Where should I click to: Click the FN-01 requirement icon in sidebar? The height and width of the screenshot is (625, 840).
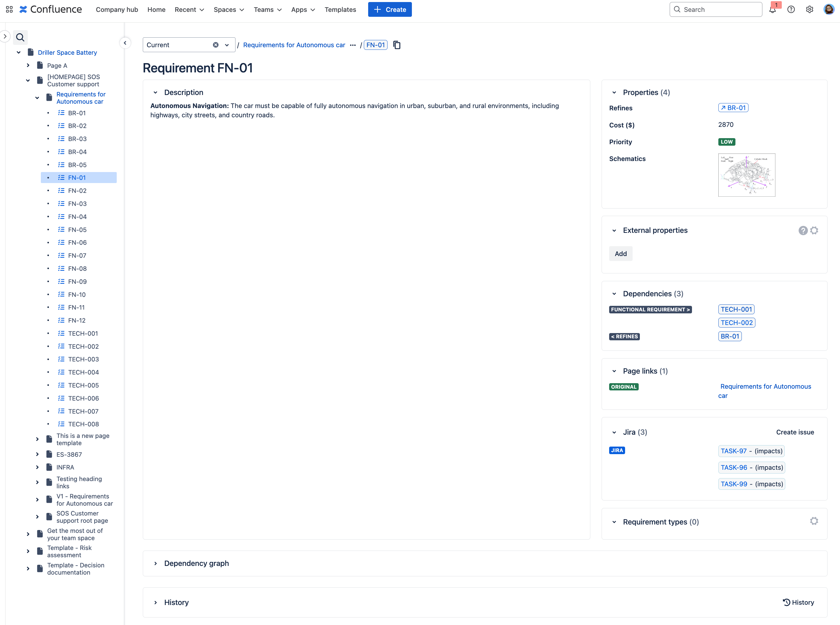pos(62,178)
